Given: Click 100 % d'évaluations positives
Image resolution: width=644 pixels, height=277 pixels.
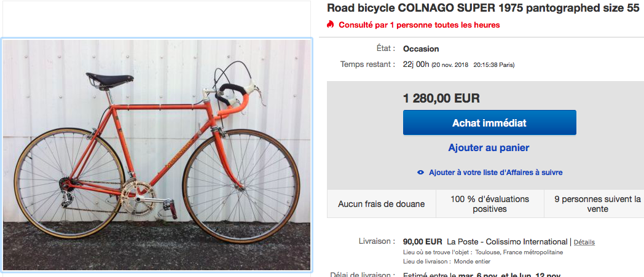Looking at the screenshot, I should click(x=490, y=203).
